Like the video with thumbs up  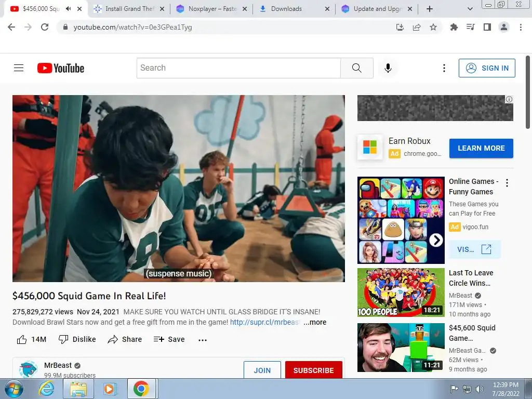[x=31, y=339]
